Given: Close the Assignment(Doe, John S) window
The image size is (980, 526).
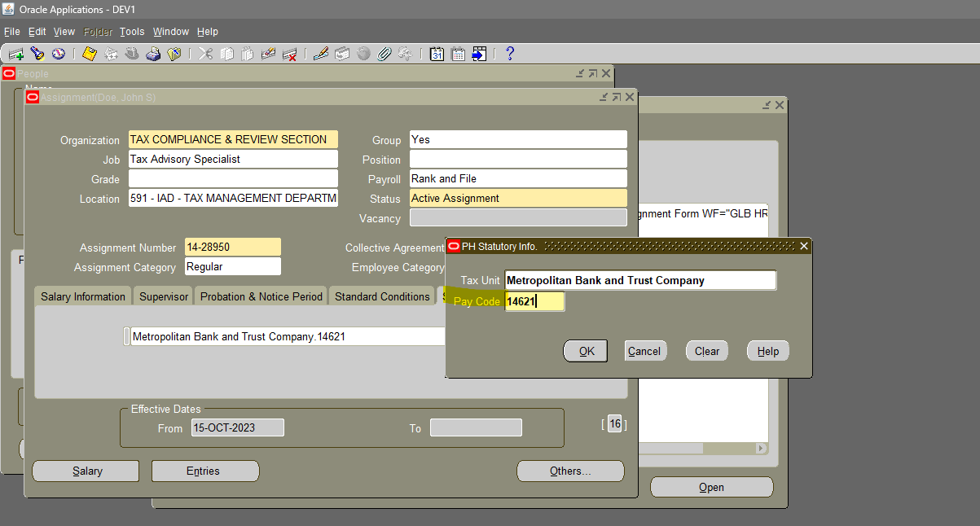Looking at the screenshot, I should point(629,97).
